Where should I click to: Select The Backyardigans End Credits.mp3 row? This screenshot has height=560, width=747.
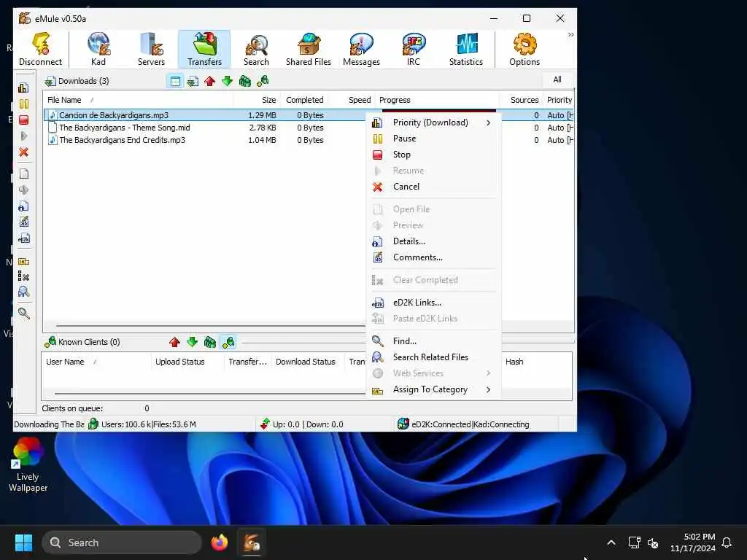click(x=205, y=140)
